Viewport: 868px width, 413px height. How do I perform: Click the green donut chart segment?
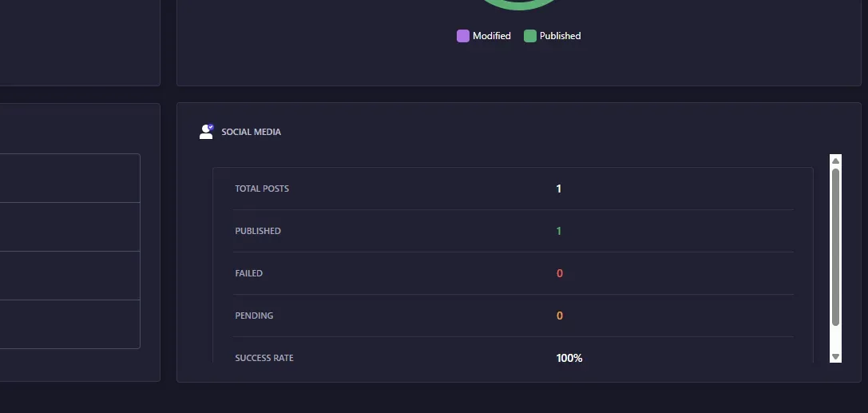pyautogui.click(x=519, y=6)
